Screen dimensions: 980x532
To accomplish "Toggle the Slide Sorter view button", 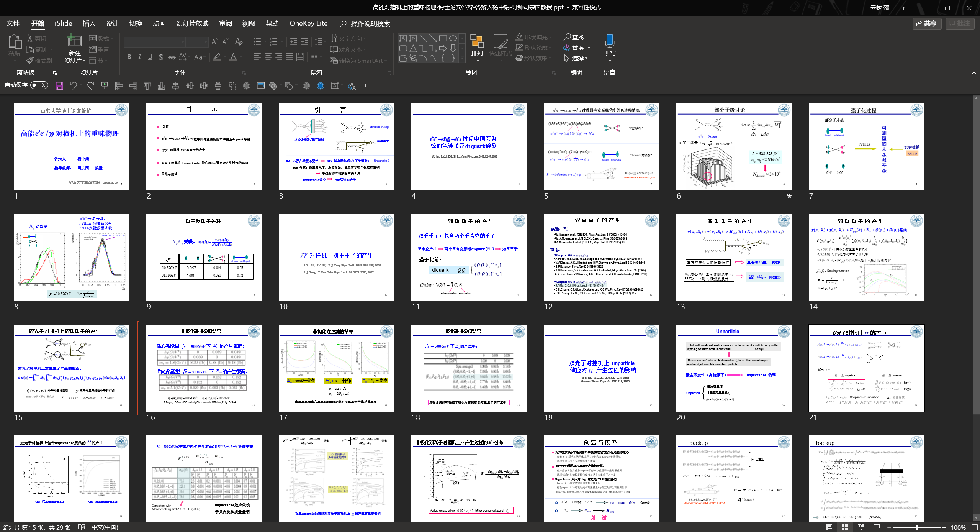I will pyautogui.click(x=845, y=527).
